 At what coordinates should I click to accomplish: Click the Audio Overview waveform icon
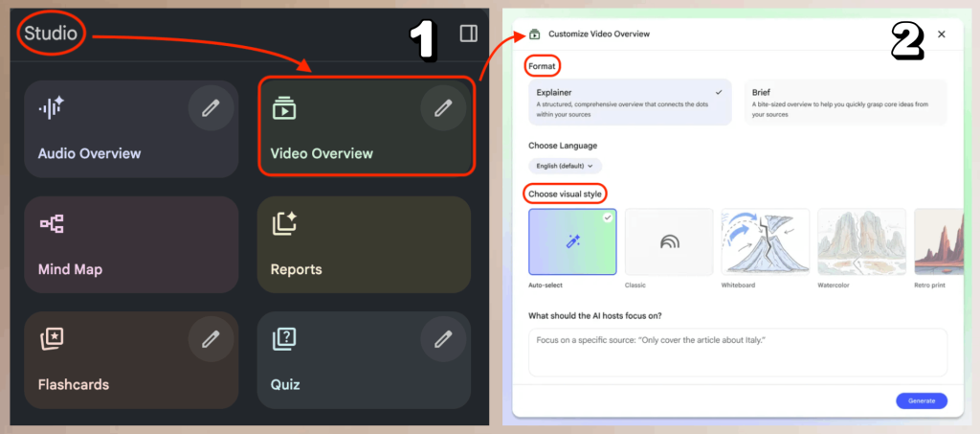[52, 108]
